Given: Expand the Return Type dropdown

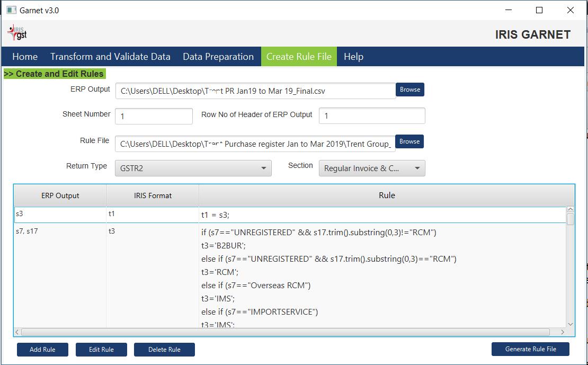Looking at the screenshot, I should point(193,168).
